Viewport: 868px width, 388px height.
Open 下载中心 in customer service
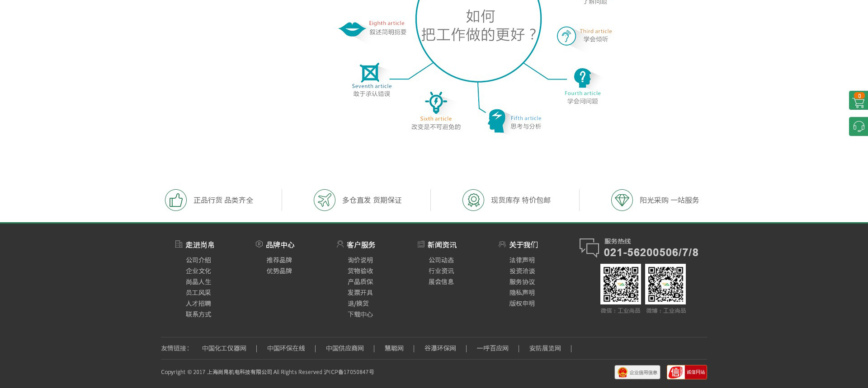point(360,314)
